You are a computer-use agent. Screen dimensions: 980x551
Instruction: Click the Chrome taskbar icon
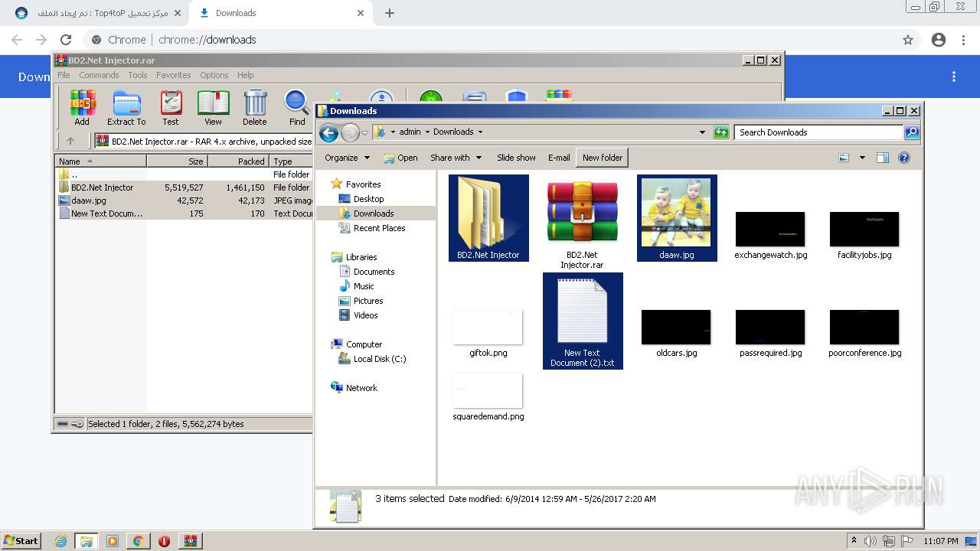click(138, 541)
